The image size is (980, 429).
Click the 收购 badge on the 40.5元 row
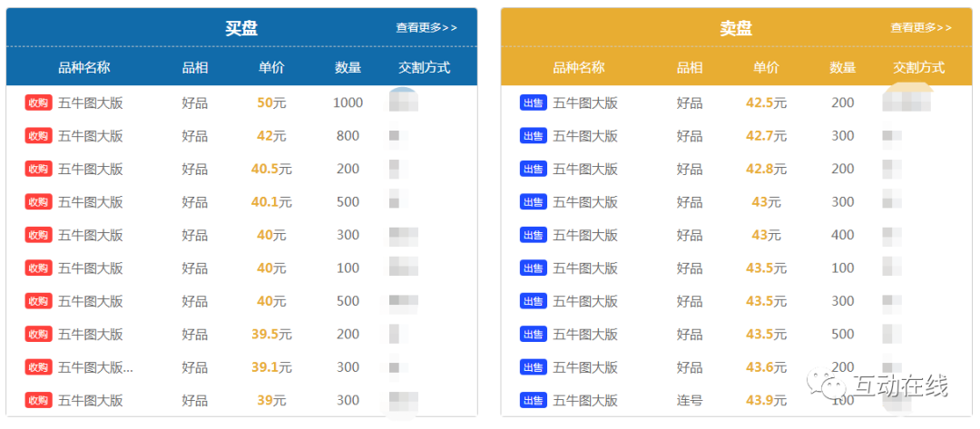click(x=39, y=169)
